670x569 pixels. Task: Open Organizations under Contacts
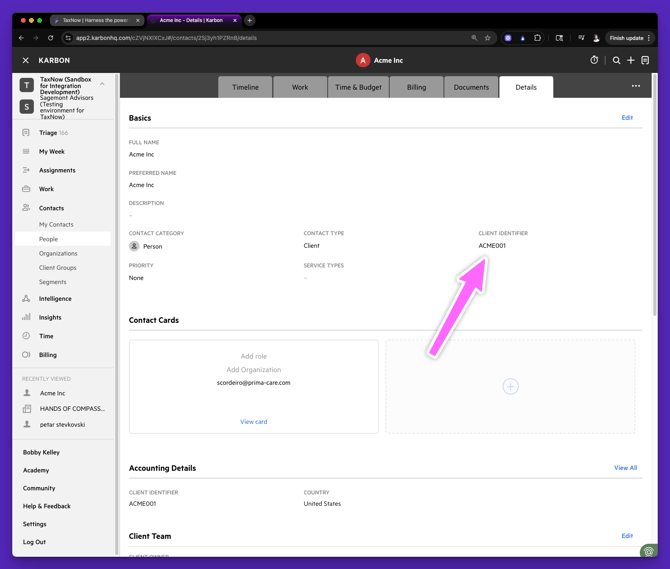pyautogui.click(x=58, y=253)
